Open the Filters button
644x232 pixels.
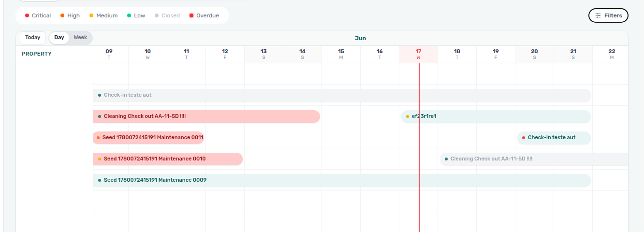click(608, 15)
